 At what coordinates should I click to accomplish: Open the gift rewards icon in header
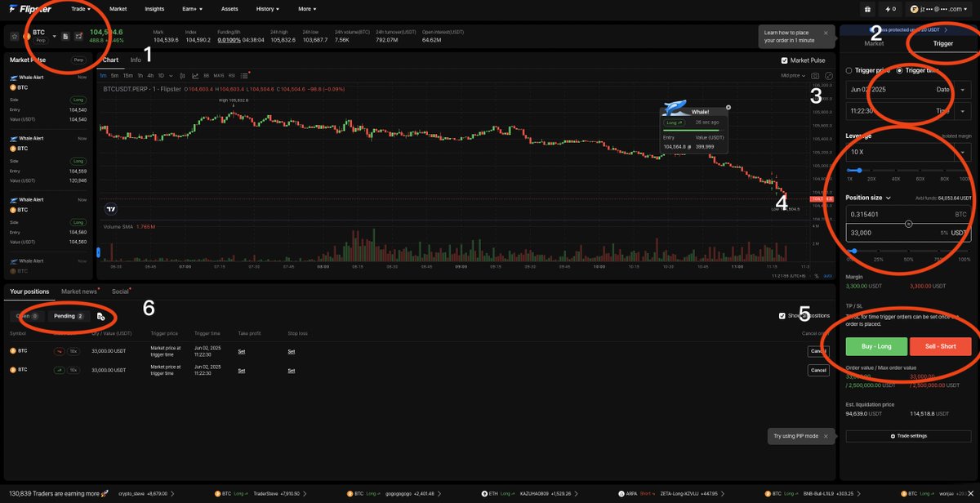click(x=866, y=9)
